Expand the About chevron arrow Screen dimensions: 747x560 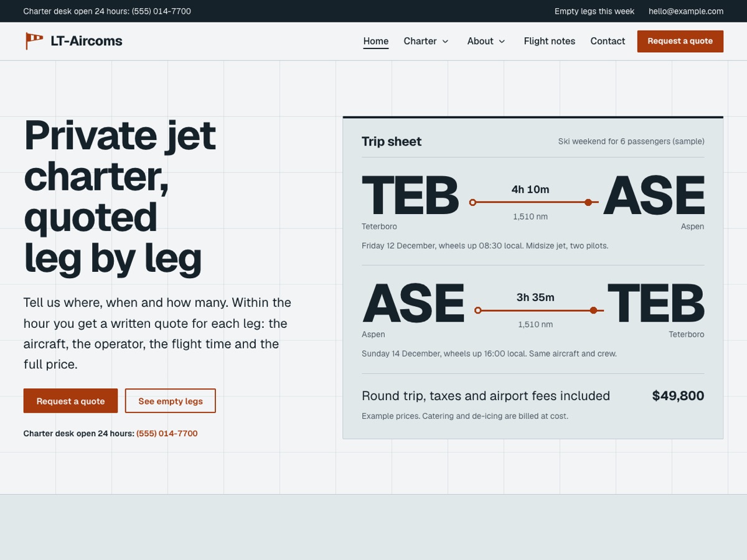pyautogui.click(x=502, y=42)
